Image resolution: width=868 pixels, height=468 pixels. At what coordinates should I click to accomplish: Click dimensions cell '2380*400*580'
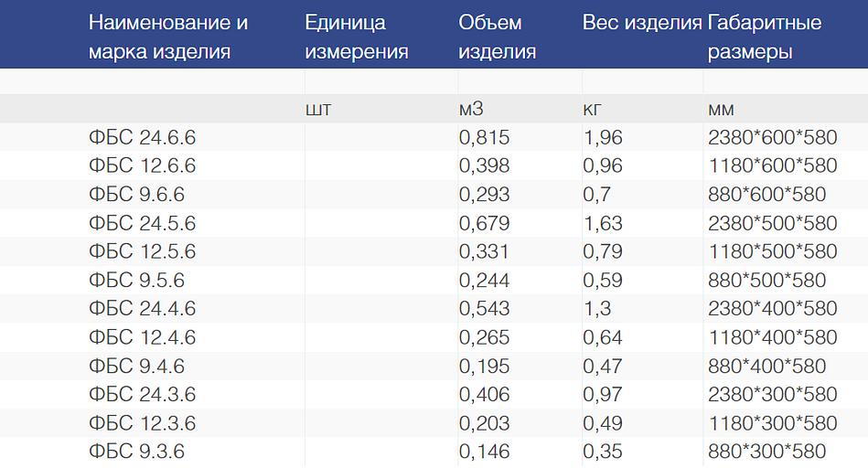click(x=772, y=309)
